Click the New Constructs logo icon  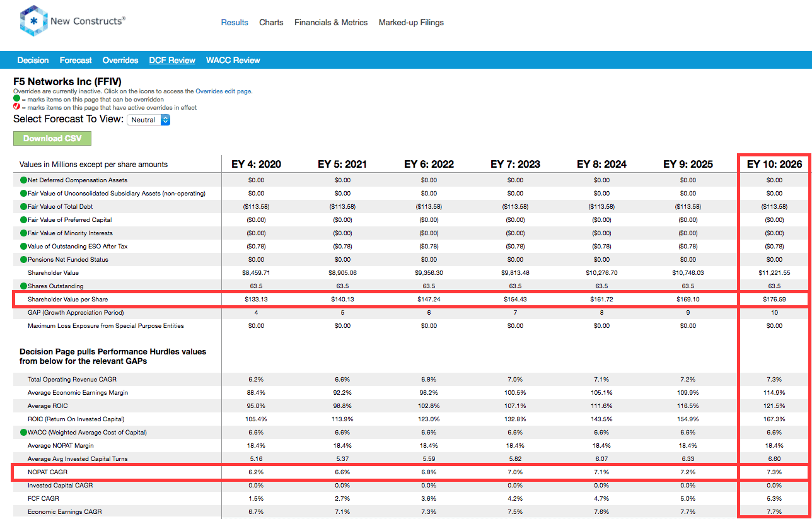33,21
